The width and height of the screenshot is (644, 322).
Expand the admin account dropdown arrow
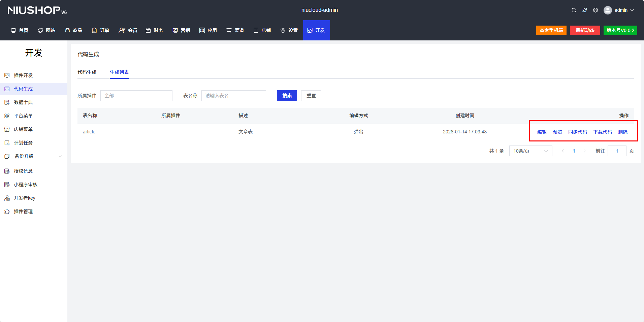(x=632, y=10)
